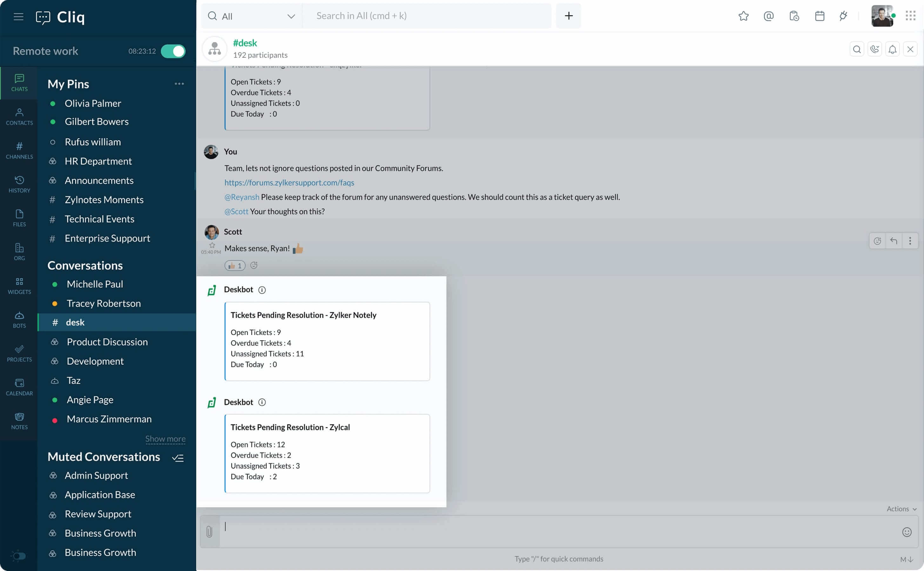Reply to Scott's message arrow icon
The width and height of the screenshot is (924, 571).
894,240
